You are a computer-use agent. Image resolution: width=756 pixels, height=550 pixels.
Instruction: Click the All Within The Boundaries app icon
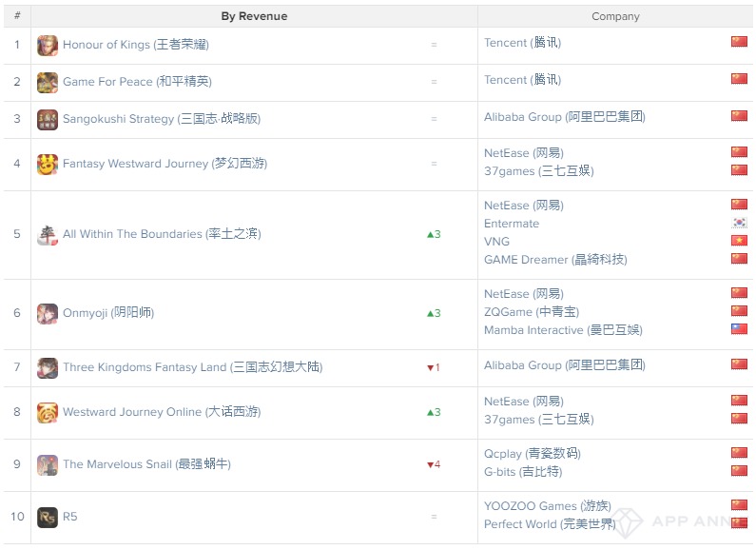(48, 235)
